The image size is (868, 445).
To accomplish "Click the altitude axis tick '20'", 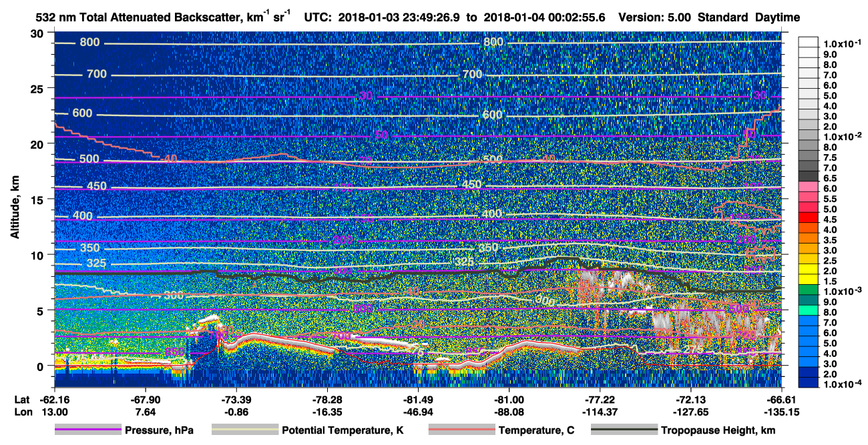I will coord(38,144).
